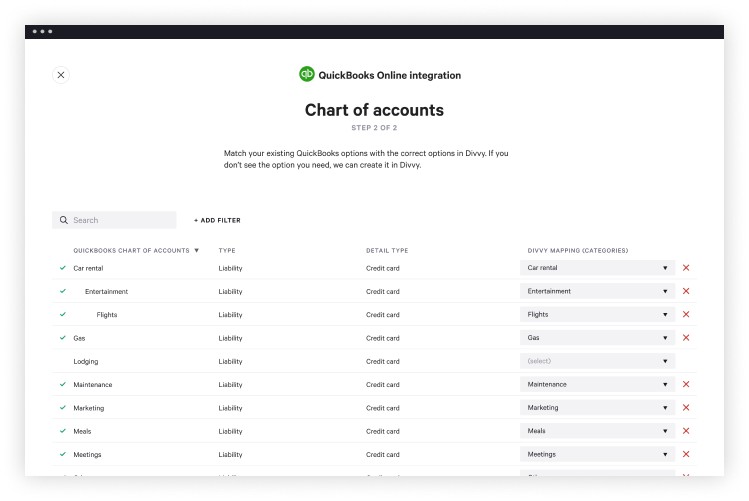Screen dimensions: 749x501
Task: Select the Flights account name
Action: tap(107, 315)
